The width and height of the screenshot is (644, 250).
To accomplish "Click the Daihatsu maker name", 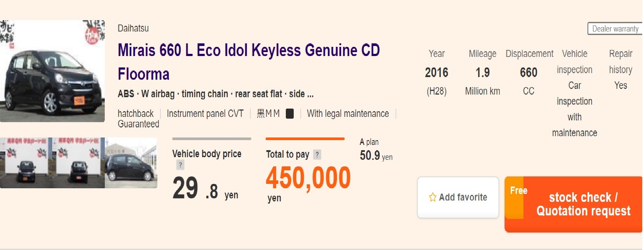I will [x=133, y=28].
